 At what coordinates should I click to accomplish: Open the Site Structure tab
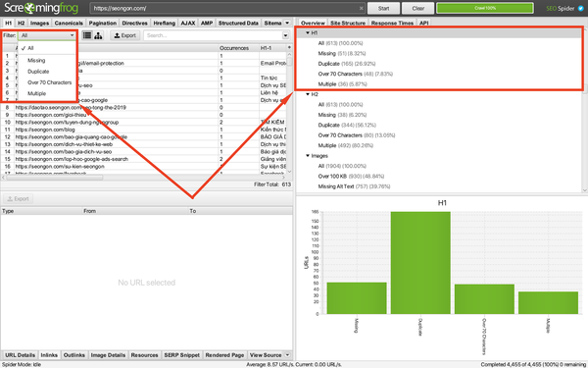pos(348,23)
